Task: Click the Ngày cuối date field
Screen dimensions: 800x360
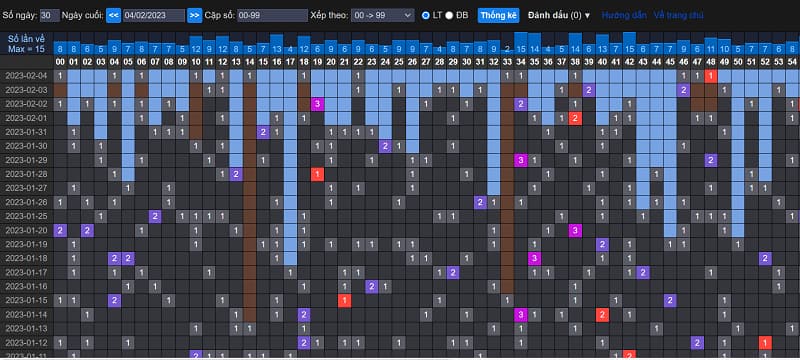Action: pos(154,15)
